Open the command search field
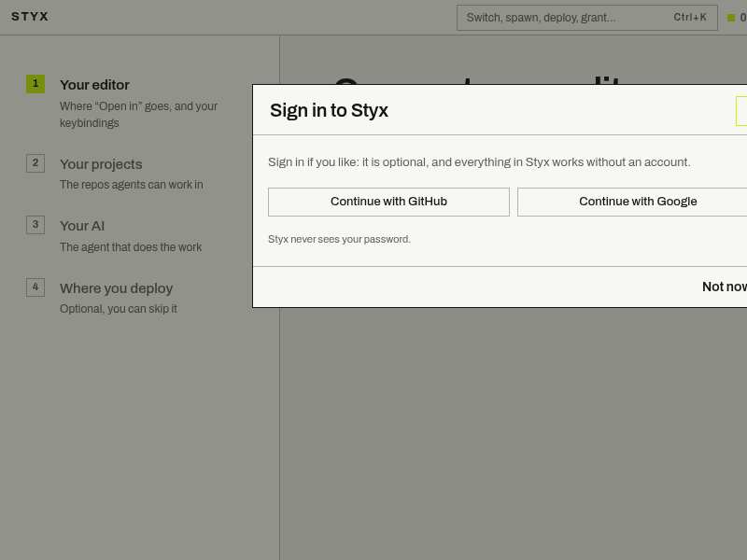 tap(587, 18)
